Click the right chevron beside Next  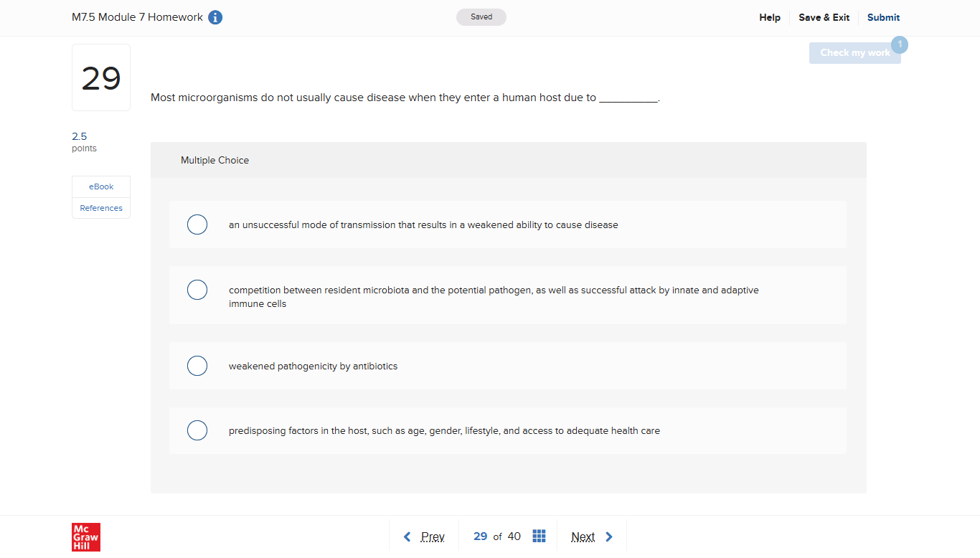click(608, 536)
